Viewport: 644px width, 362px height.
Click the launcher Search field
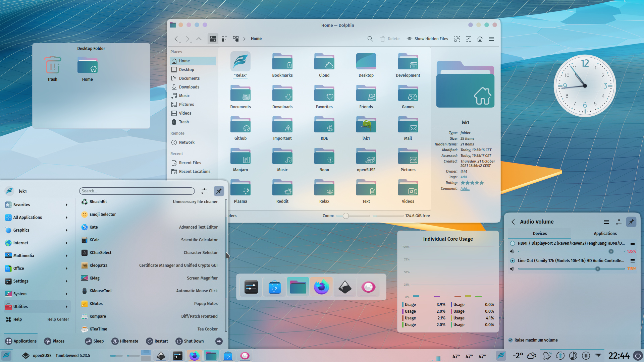click(x=137, y=191)
